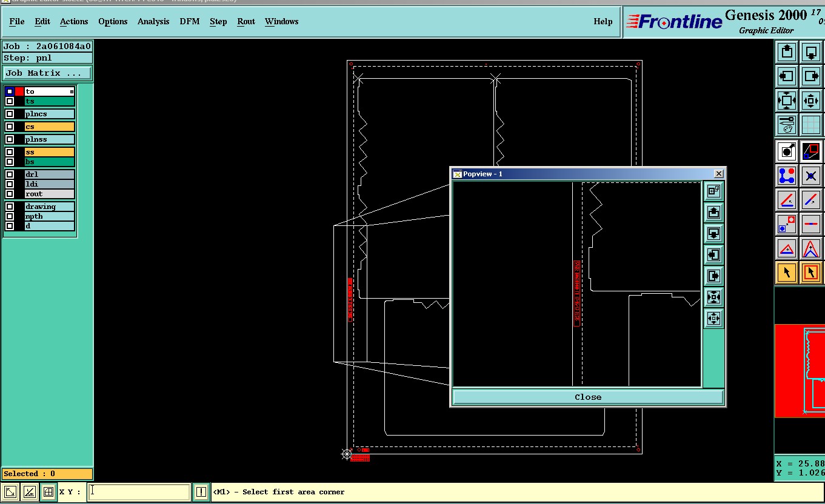Open the Edit menu
The image size is (825, 504).
click(42, 21)
